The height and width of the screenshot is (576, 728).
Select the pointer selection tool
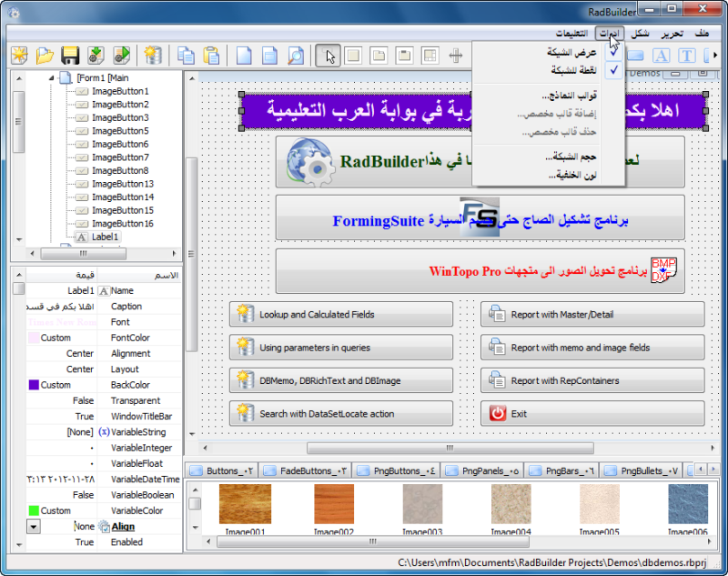click(328, 56)
